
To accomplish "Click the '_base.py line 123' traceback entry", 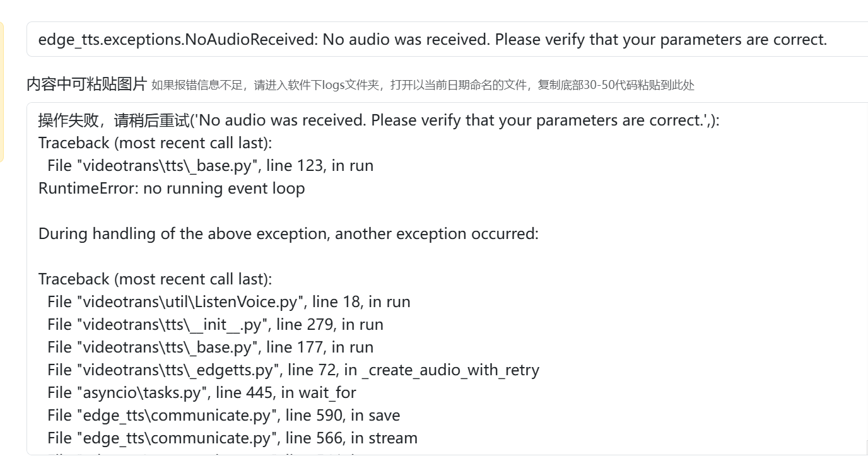I will coord(210,166).
